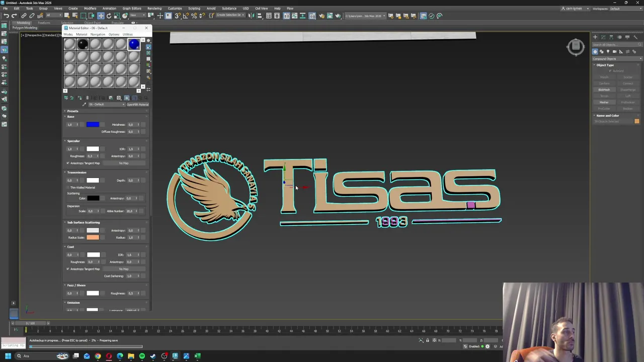Image resolution: width=644 pixels, height=362 pixels.
Task: Click Specular No Map button
Action: 124,163
